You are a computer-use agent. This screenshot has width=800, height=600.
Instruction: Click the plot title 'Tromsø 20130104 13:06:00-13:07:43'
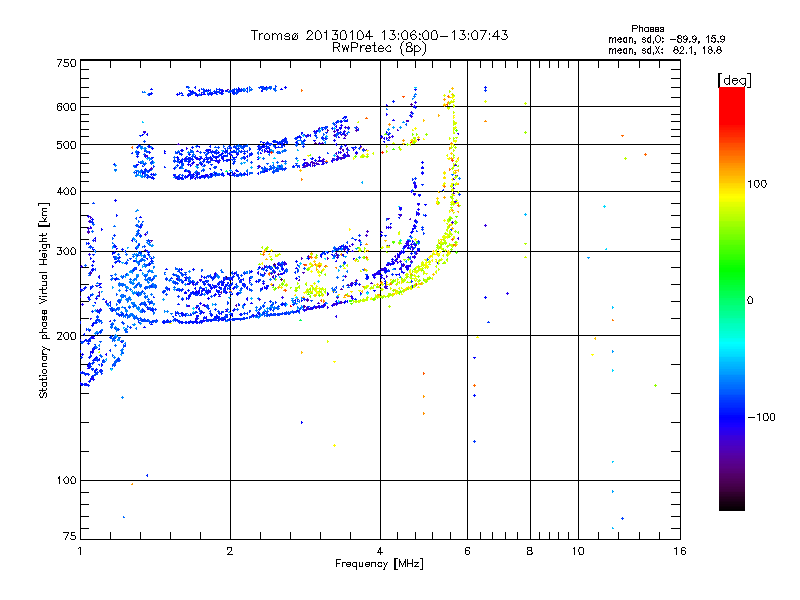click(379, 35)
